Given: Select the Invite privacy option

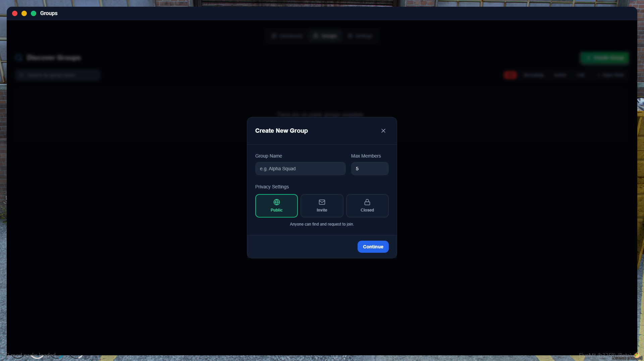Looking at the screenshot, I should (322, 206).
